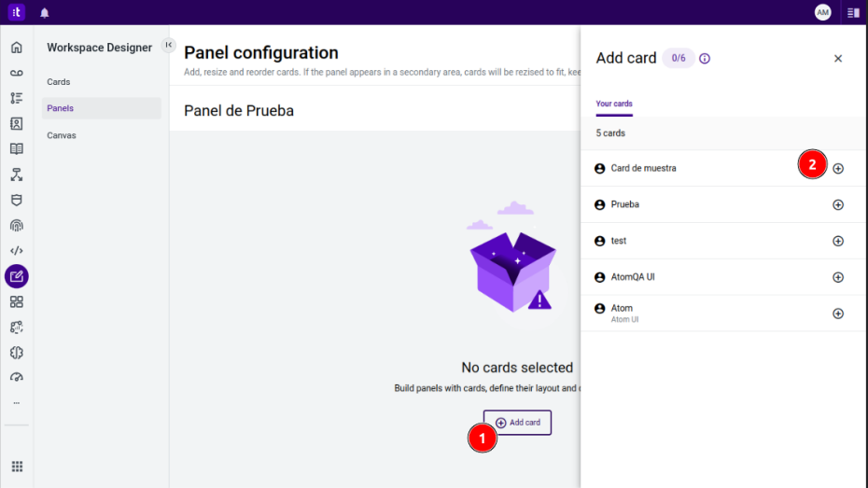The image size is (868, 488).
Task: Toggle the right side panel layout icon
Action: point(853,12)
